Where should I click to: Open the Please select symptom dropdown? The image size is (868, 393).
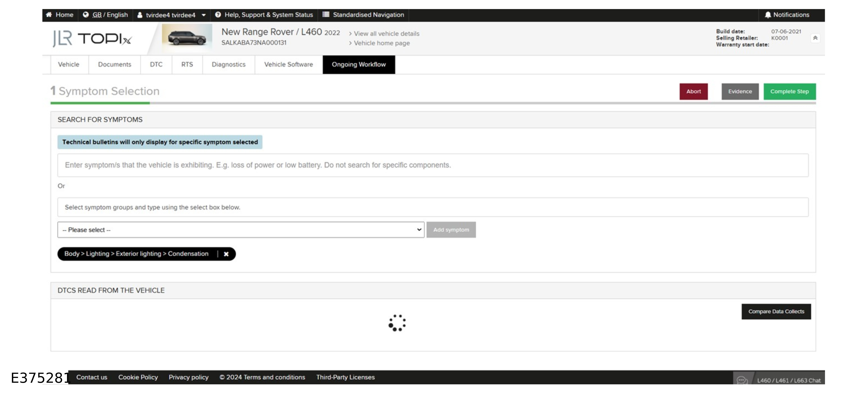(241, 230)
